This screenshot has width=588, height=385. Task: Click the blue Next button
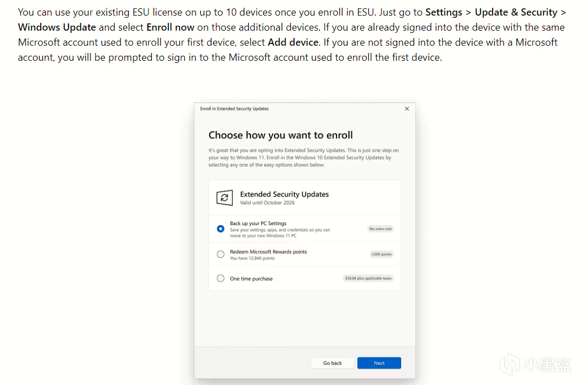coord(379,363)
